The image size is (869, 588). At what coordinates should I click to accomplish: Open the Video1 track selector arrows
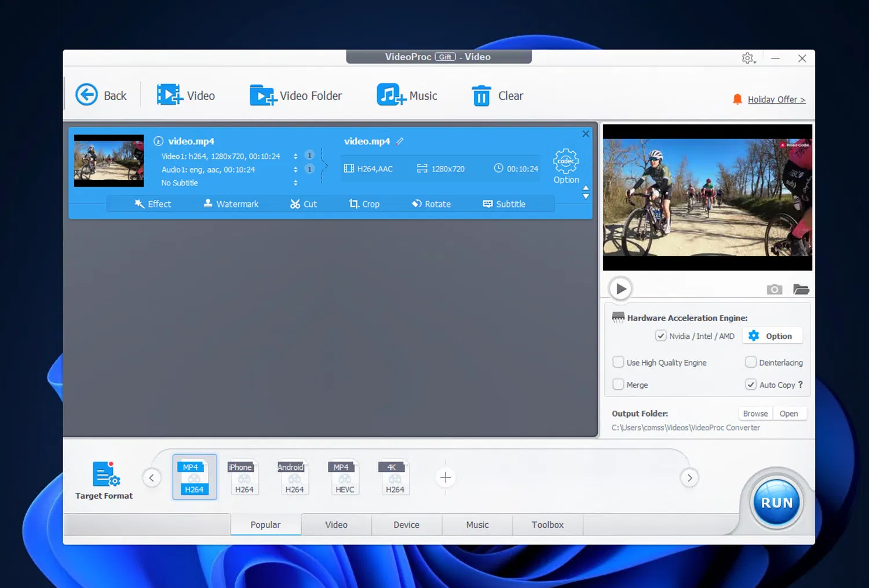tap(295, 156)
